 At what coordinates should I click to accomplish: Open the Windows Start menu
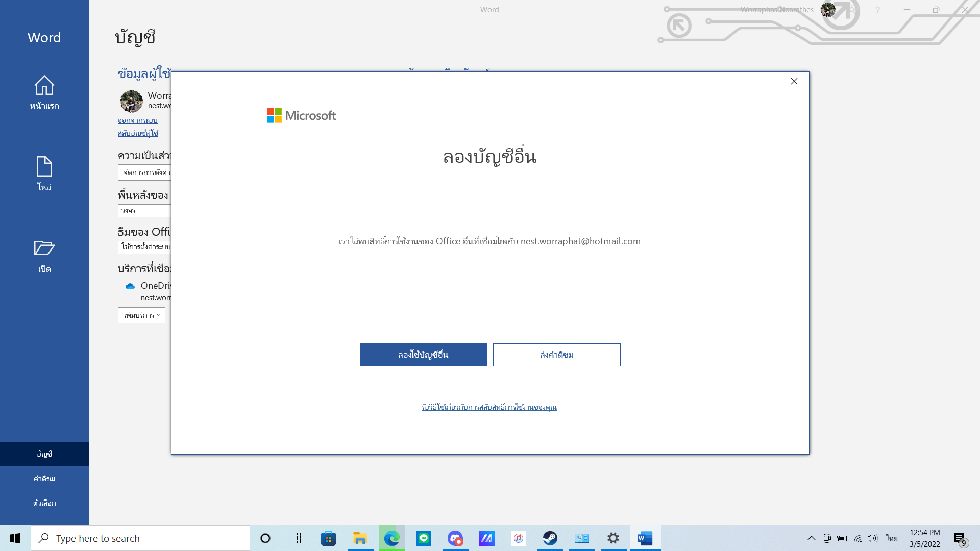click(x=15, y=538)
